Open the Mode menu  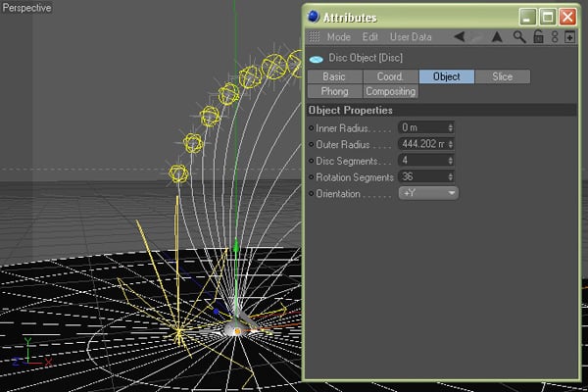338,37
